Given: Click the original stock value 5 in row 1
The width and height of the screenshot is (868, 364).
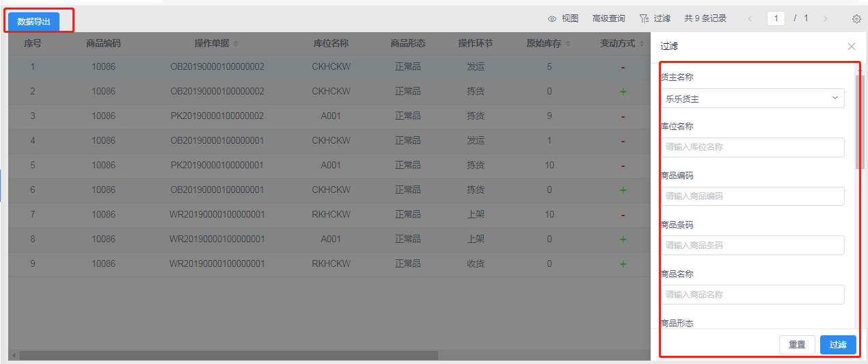Looking at the screenshot, I should (550, 67).
